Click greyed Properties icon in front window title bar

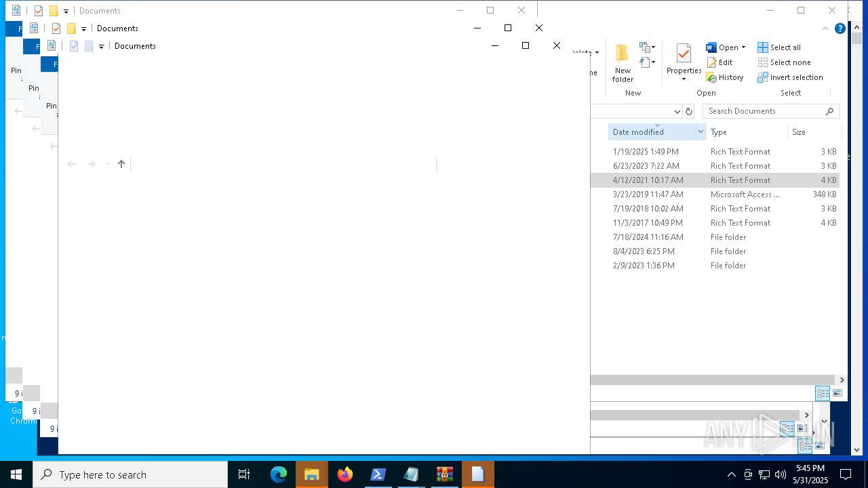[x=74, y=46]
